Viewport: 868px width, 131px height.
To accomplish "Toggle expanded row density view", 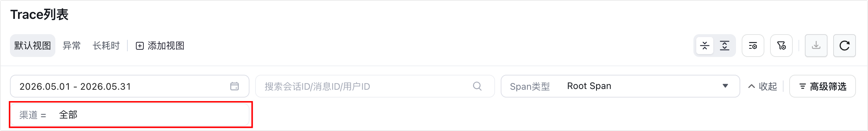I will (725, 46).
